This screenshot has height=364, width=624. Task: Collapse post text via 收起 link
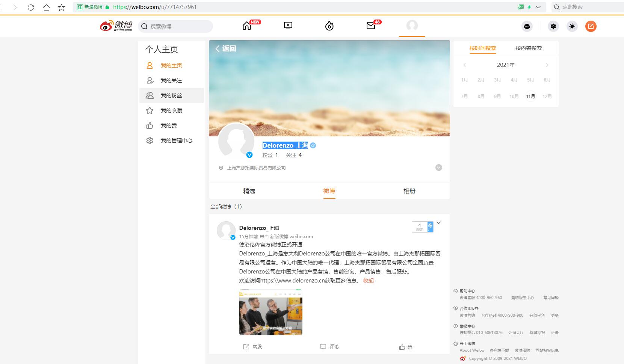369,280
